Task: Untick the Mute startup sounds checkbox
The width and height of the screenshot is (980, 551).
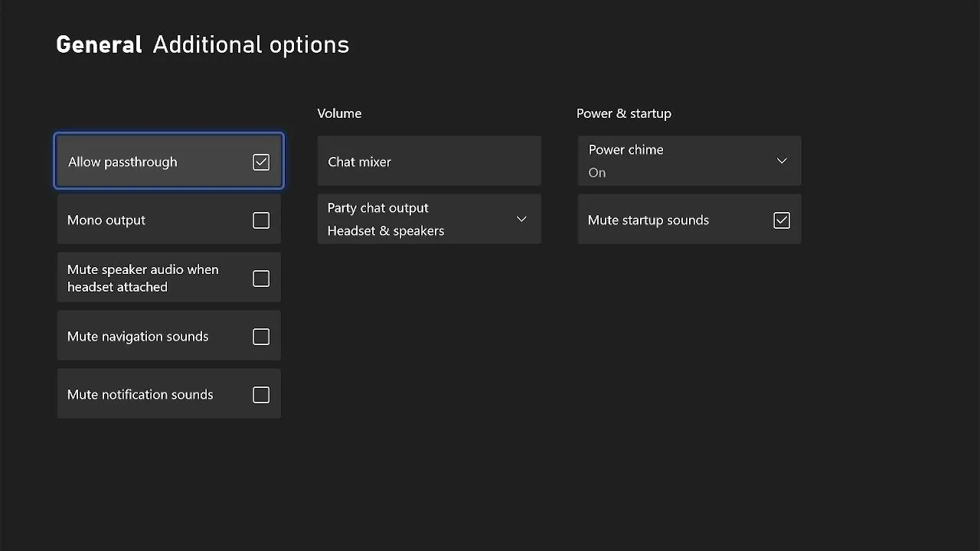Action: tap(781, 220)
